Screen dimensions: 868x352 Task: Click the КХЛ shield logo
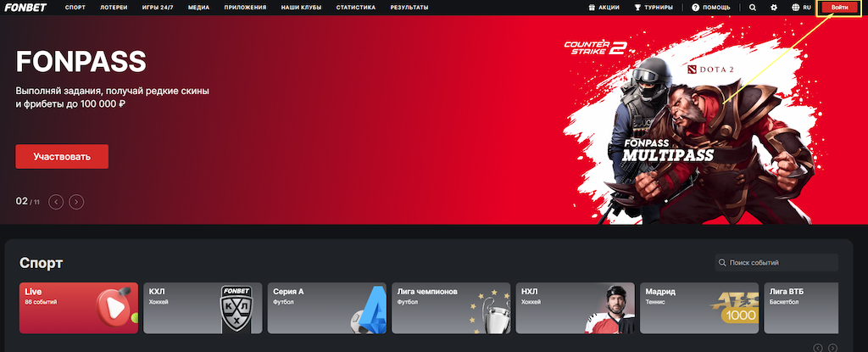pyautogui.click(x=236, y=308)
